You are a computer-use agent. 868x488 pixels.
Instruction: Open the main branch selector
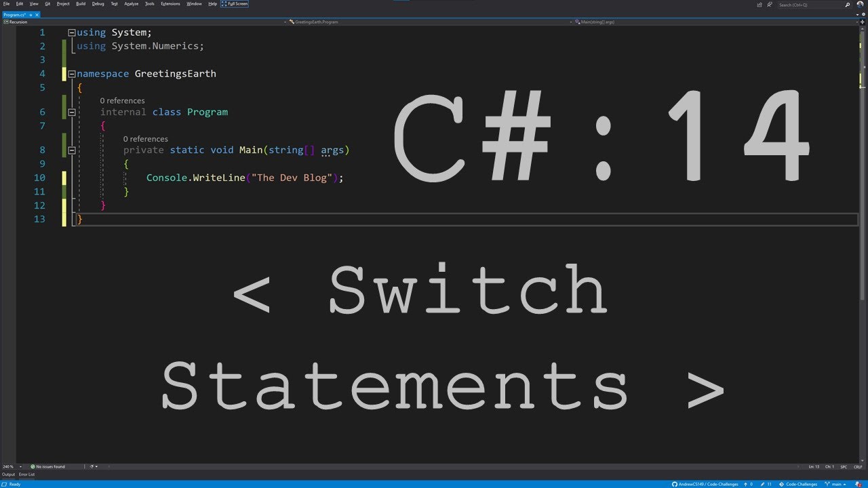coord(835,484)
